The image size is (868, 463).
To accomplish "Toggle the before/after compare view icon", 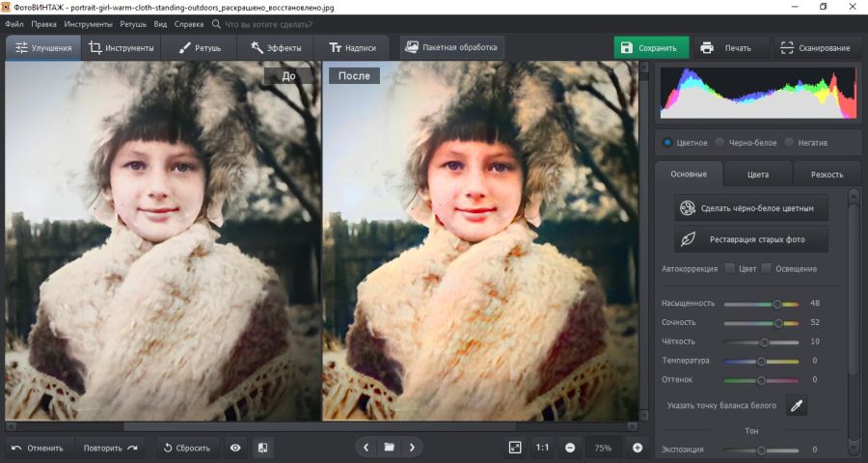I will (263, 448).
